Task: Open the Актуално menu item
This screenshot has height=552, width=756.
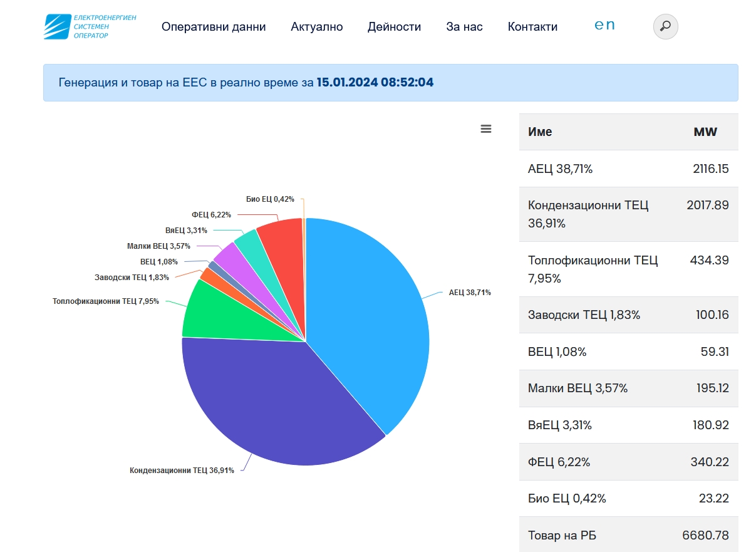Action: pyautogui.click(x=316, y=27)
